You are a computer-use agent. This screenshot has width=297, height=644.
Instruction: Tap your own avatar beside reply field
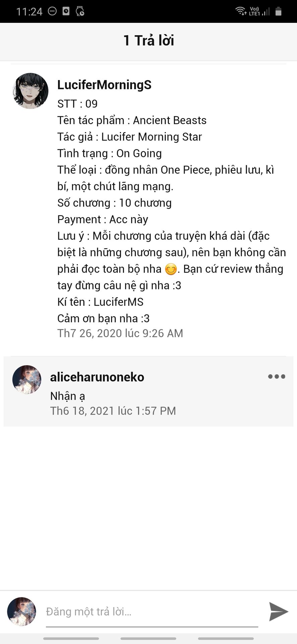(22, 611)
